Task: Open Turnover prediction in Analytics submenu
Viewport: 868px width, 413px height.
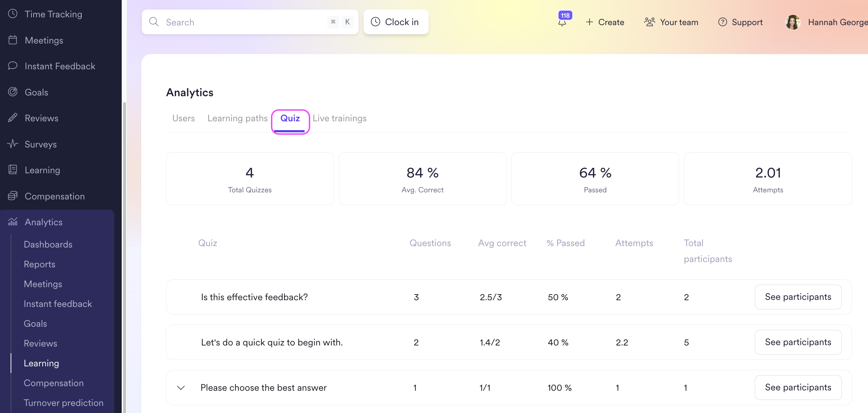Action: 63,403
